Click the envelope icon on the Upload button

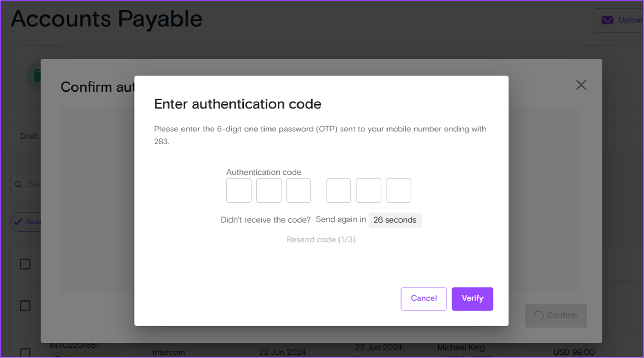coord(607,20)
